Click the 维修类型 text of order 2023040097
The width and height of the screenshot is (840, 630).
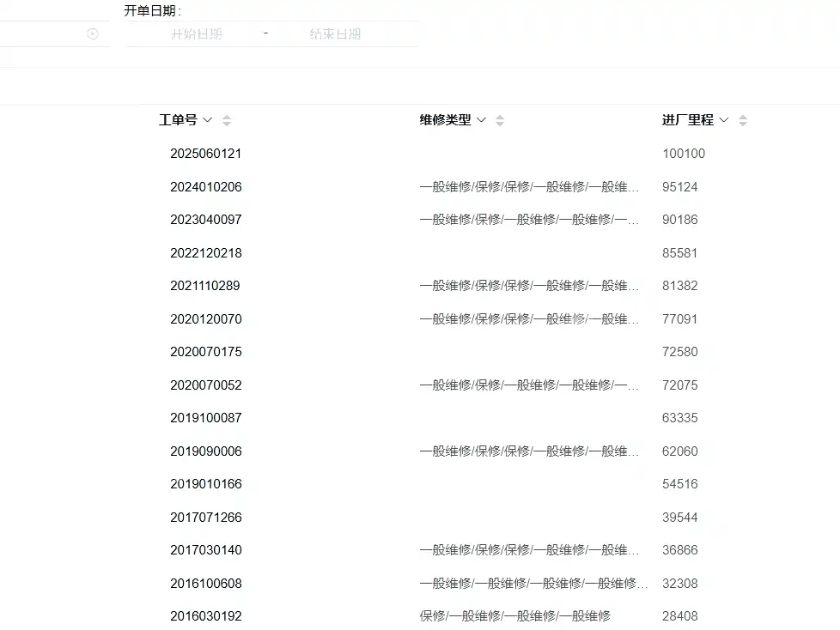(x=529, y=220)
